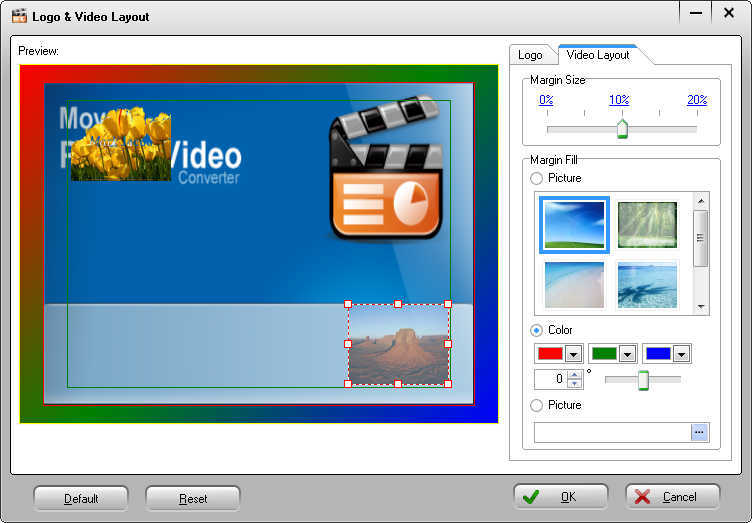Click the picture list scroll down arrow
Image resolution: width=752 pixels, height=523 pixels.
[701, 306]
